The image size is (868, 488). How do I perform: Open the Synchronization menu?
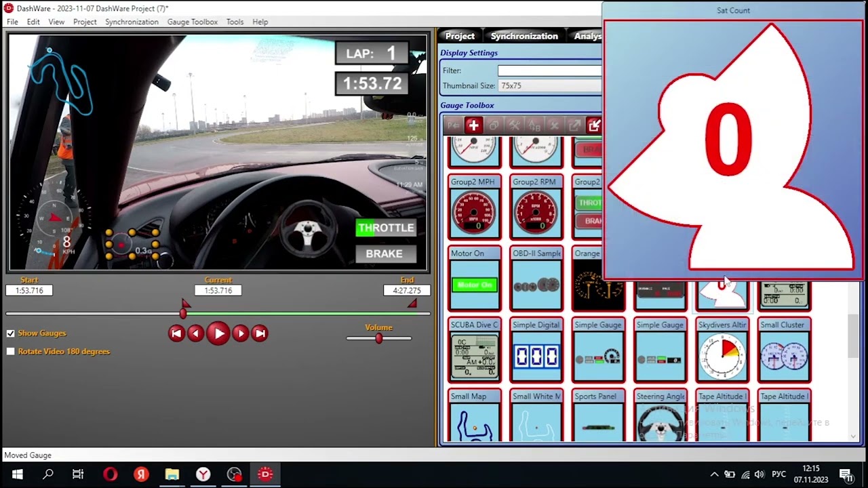pyautogui.click(x=132, y=22)
